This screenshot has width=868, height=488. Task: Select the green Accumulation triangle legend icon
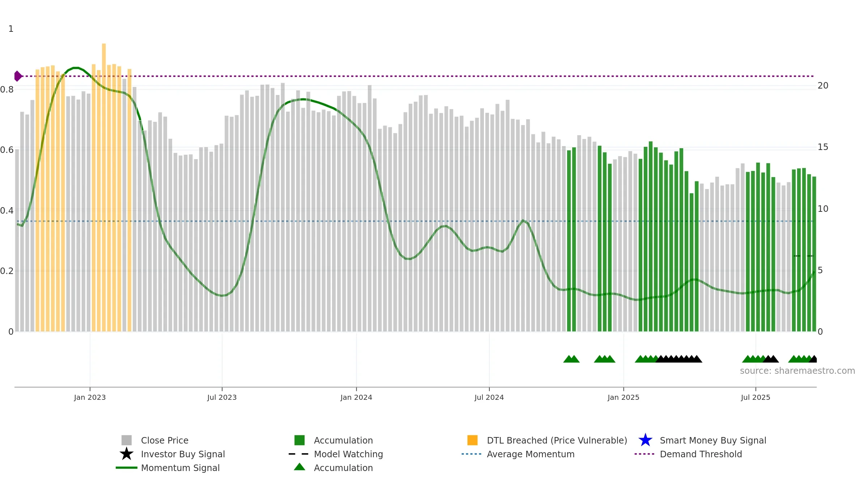coord(299,467)
